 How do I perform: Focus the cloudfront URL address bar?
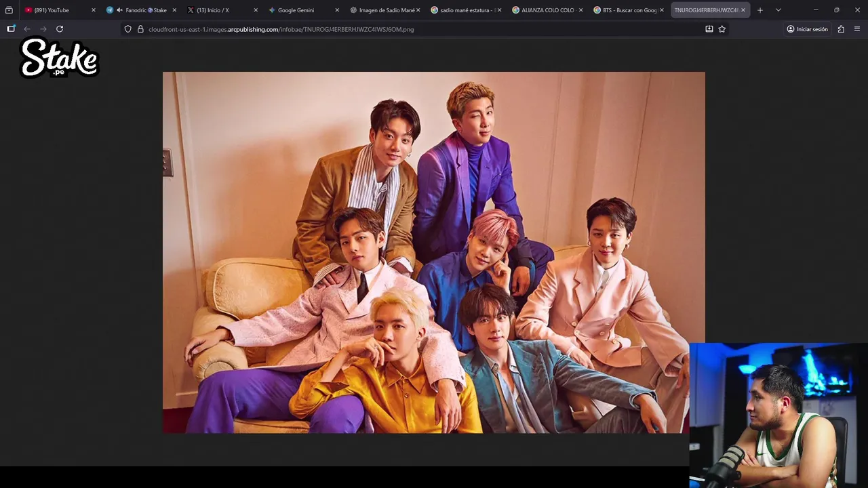(x=424, y=29)
